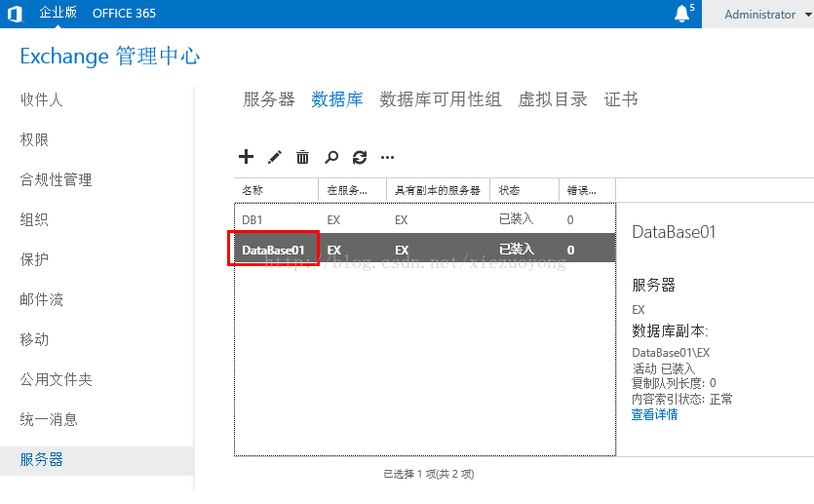Open 合规性管理 in sidebar
The width and height of the screenshot is (814, 504).
click(x=57, y=179)
